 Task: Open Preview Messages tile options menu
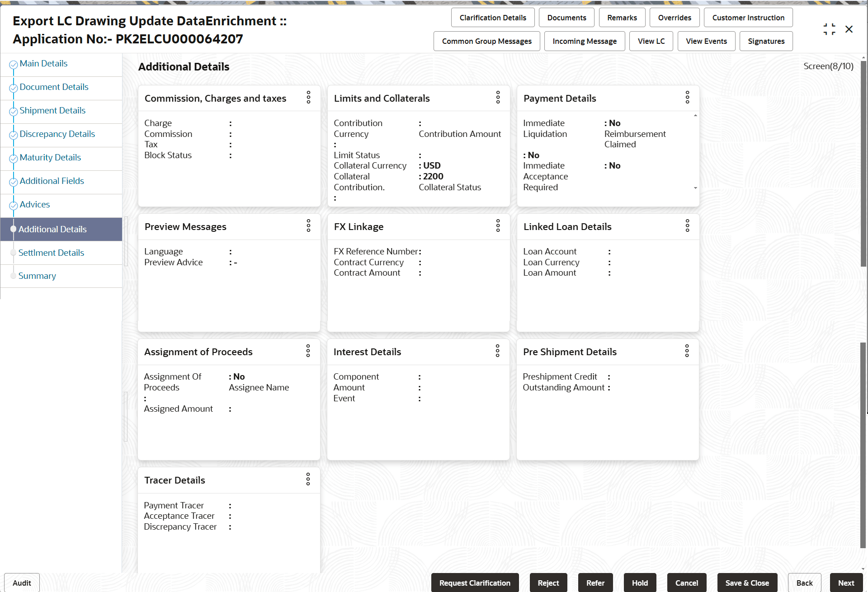(308, 226)
